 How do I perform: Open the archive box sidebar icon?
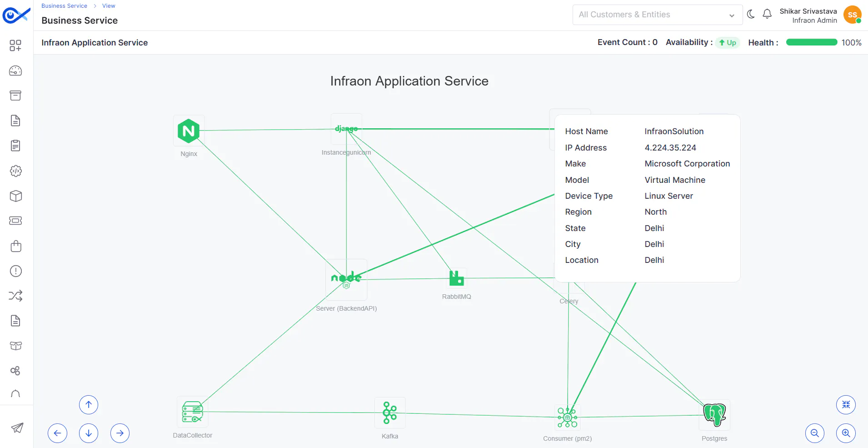(15, 96)
